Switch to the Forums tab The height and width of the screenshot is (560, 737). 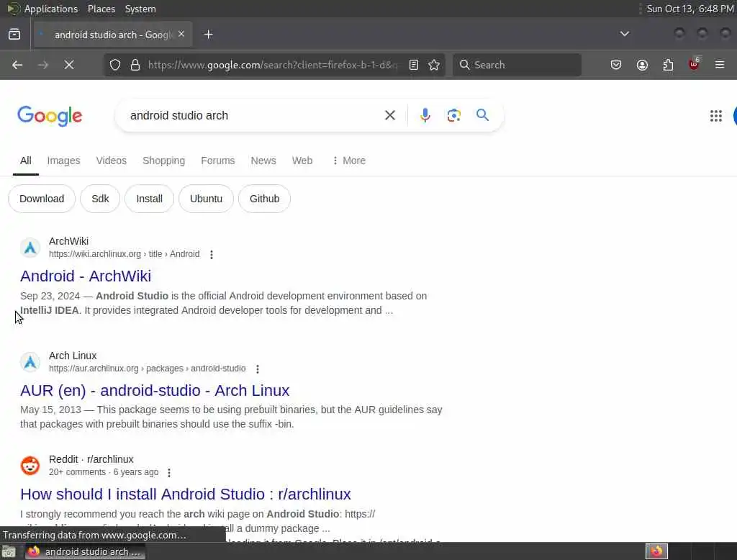[217, 161]
